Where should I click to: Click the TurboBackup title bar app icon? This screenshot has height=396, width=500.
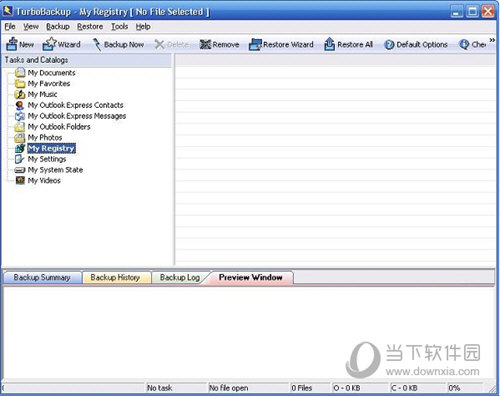pyautogui.click(x=8, y=11)
